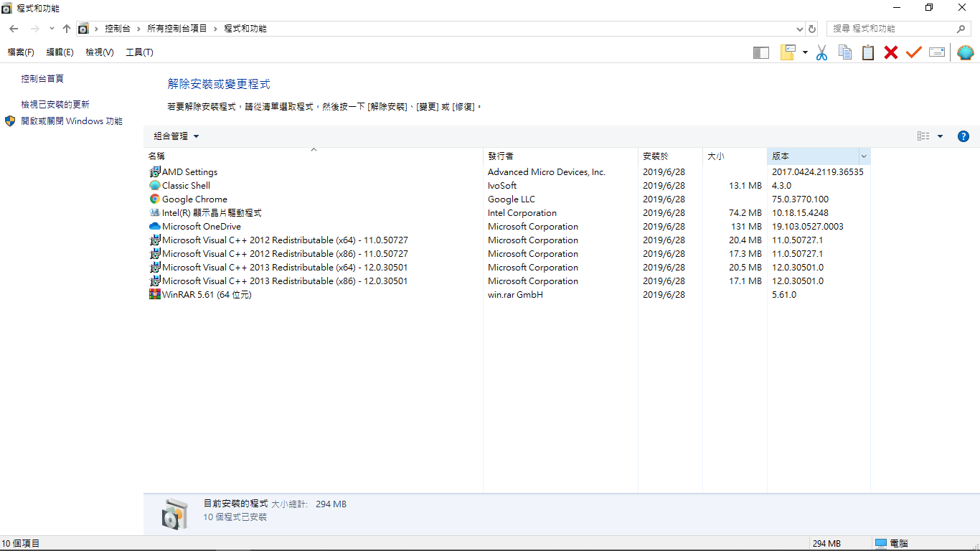Viewport: 980px width, 551px height.
Task: Open the recent locations dropdown
Action: click(52, 29)
